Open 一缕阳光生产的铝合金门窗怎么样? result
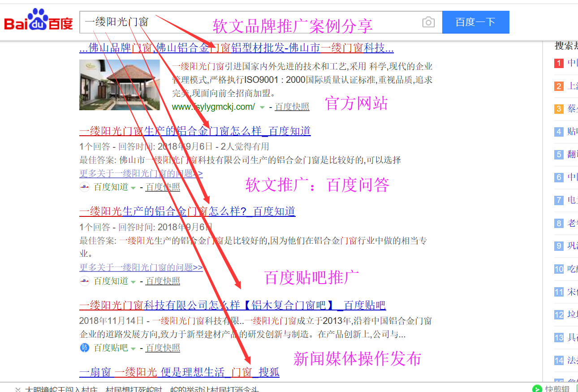578x392 pixels. coord(187,211)
